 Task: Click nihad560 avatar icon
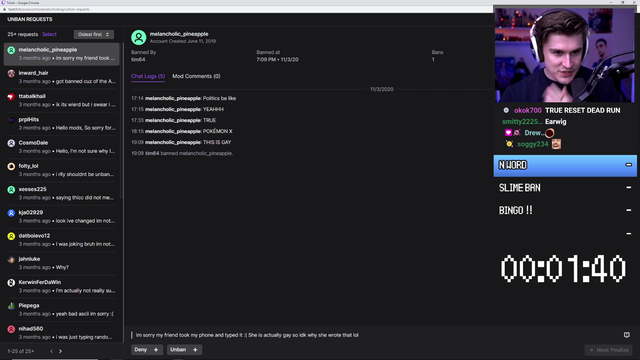click(11, 329)
